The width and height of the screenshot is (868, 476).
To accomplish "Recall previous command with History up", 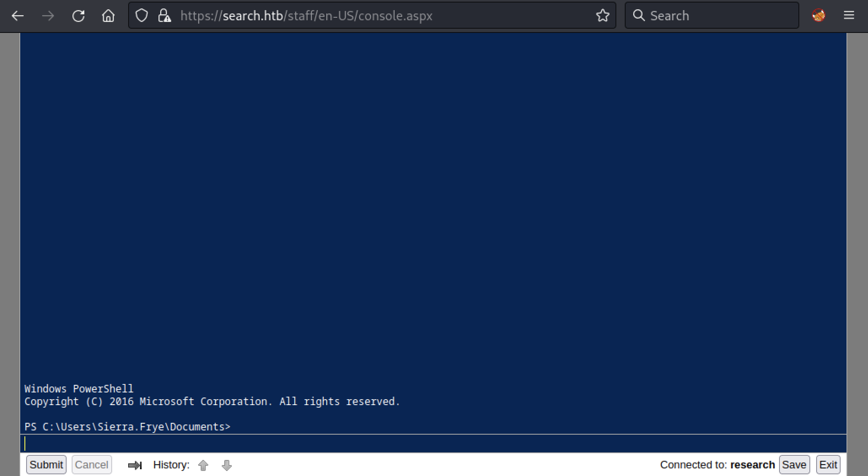I will 203,465.
